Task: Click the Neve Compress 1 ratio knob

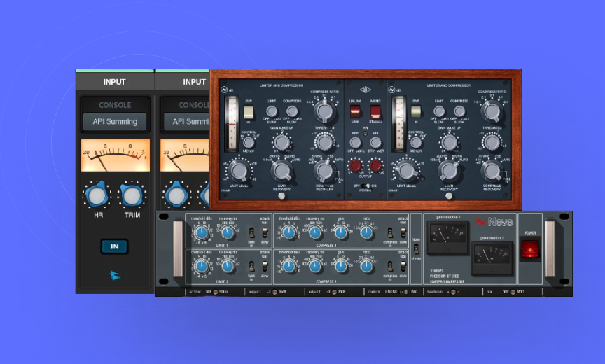Action: [366, 232]
